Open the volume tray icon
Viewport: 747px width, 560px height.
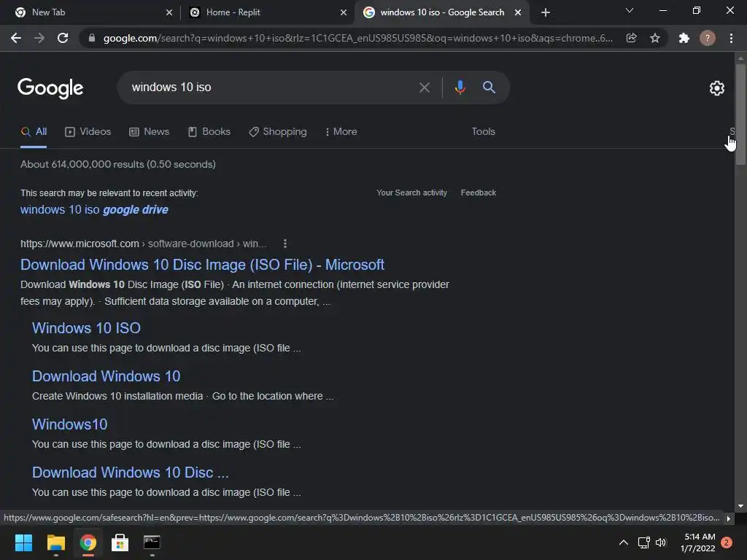[661, 542]
